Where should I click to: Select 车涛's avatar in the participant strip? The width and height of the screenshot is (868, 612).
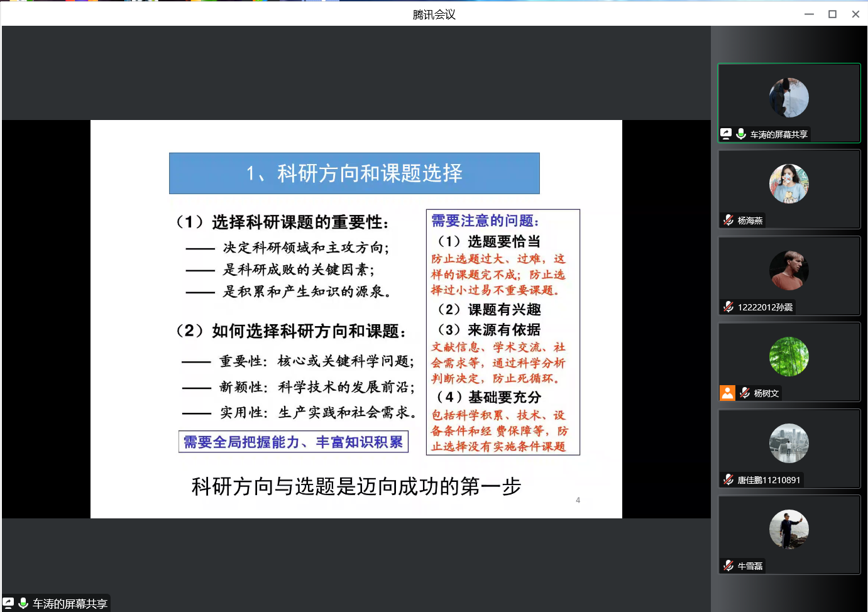coord(789,98)
